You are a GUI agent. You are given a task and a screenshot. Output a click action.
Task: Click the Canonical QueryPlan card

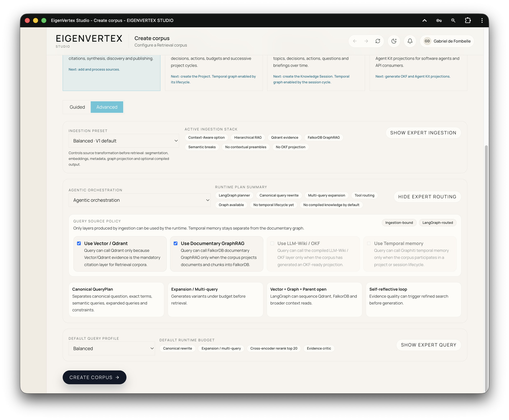116,299
